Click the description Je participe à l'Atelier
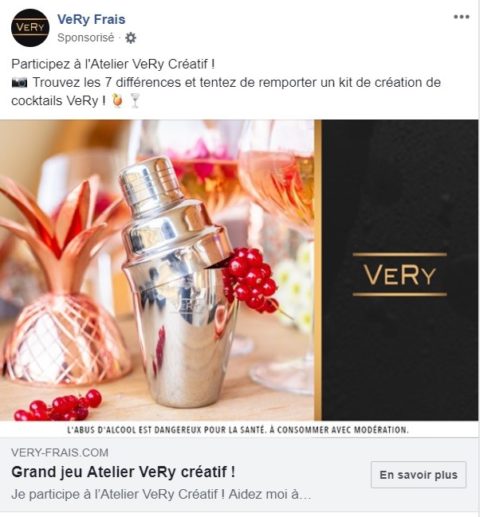Viewport: 480px width, 517px height. [x=161, y=494]
